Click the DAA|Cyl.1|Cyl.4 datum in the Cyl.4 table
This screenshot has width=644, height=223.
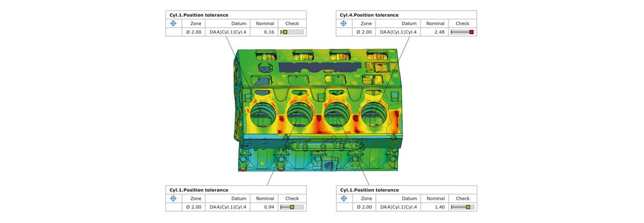coord(398,32)
